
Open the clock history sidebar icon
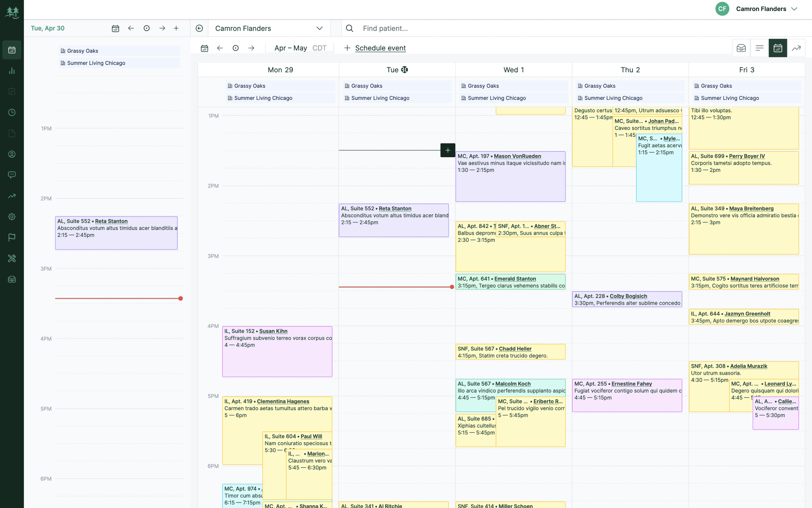(12, 112)
